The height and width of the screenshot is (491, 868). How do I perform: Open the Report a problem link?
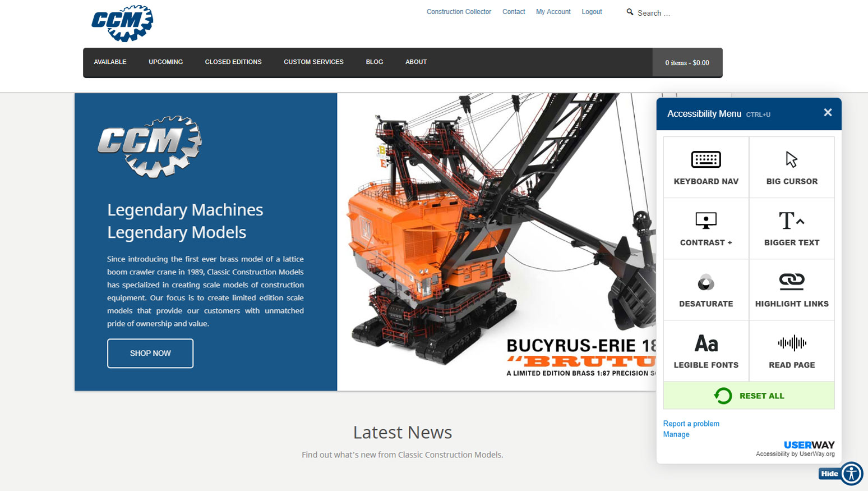click(x=691, y=424)
